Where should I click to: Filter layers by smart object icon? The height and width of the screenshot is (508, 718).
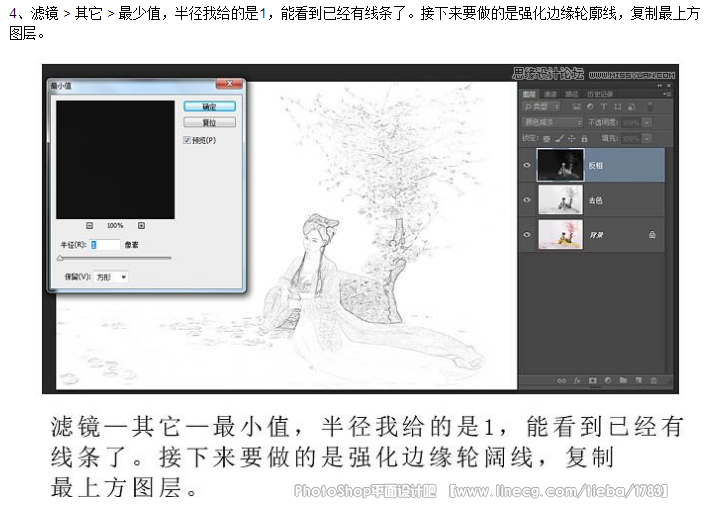click(631, 107)
